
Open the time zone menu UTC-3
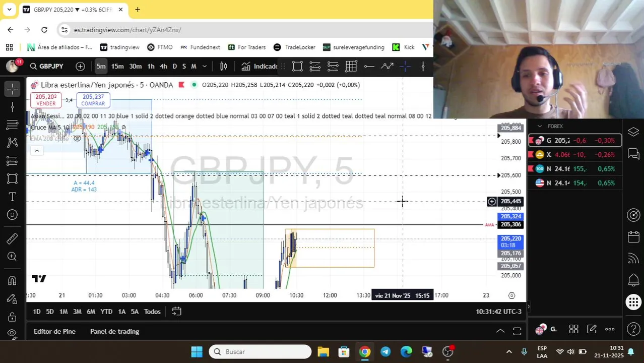[x=498, y=312]
